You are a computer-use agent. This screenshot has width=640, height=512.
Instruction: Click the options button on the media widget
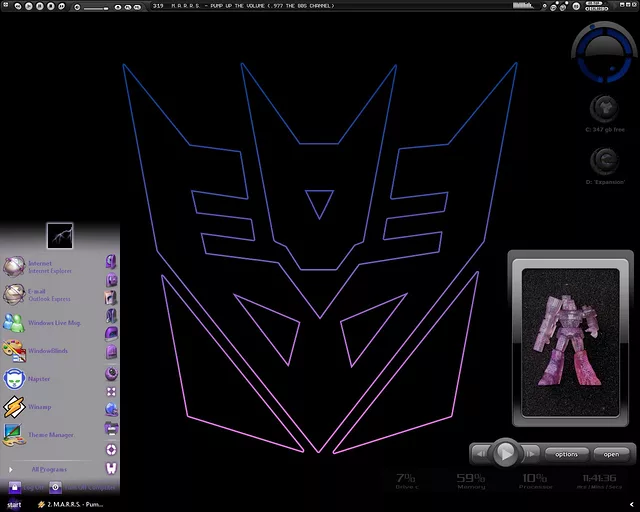pos(567,454)
